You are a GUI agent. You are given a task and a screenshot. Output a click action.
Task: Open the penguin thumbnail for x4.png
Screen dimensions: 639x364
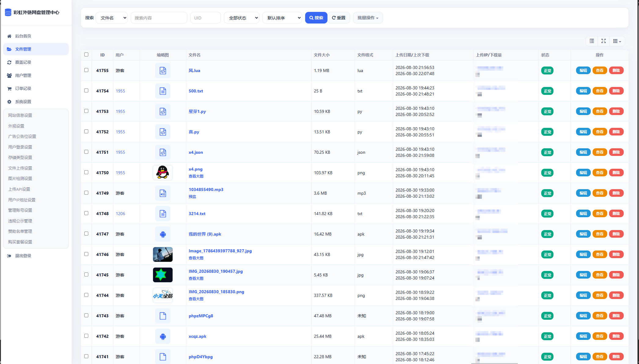point(163,173)
